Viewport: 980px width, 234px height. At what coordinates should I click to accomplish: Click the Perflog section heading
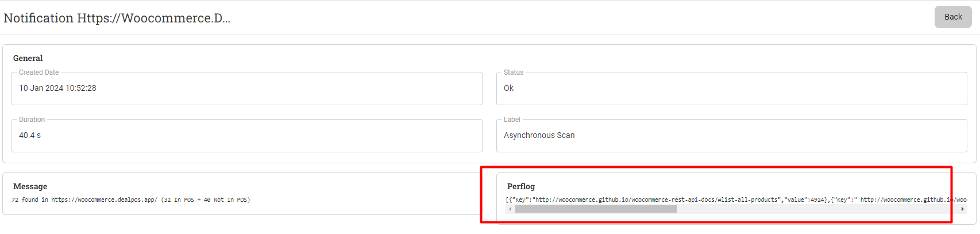[521, 186]
